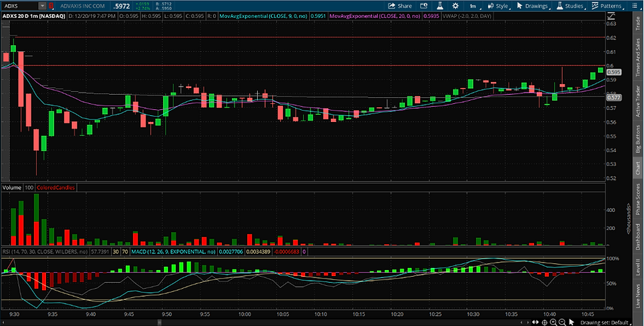
Task: Click the +.0159 net change value
Action: click(x=141, y=4)
